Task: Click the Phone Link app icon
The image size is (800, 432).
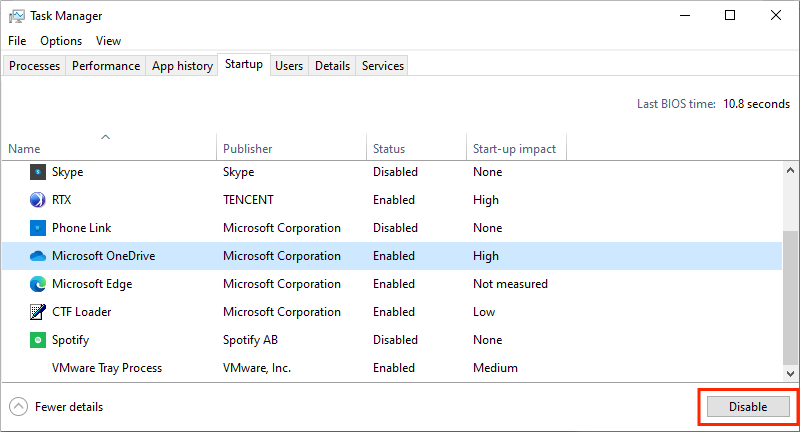Action: 38,228
